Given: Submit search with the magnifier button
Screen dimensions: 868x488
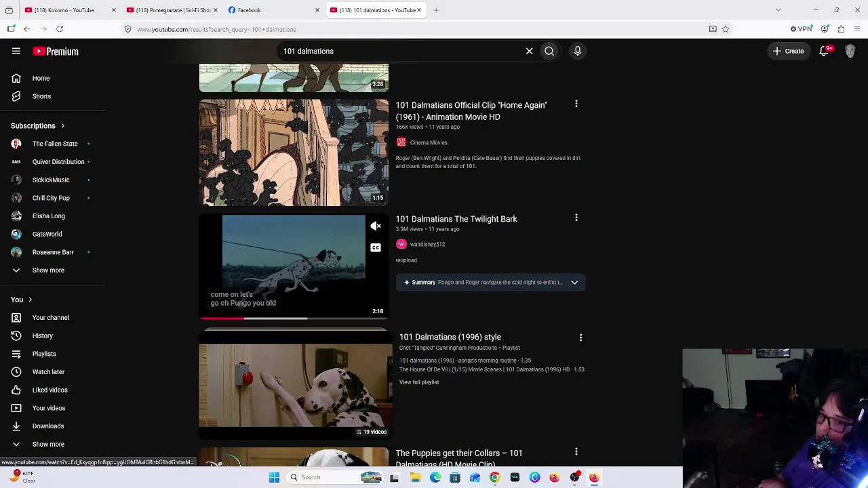Looking at the screenshot, I should [549, 51].
